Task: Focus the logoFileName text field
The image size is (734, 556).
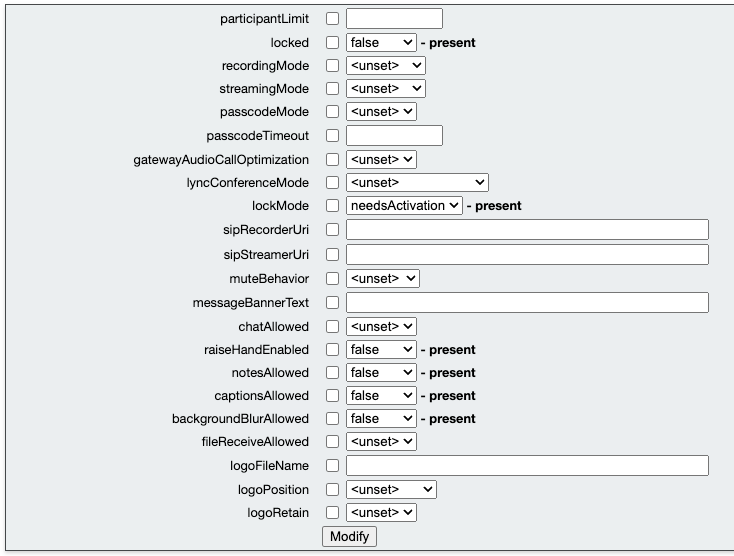Action: 527,466
